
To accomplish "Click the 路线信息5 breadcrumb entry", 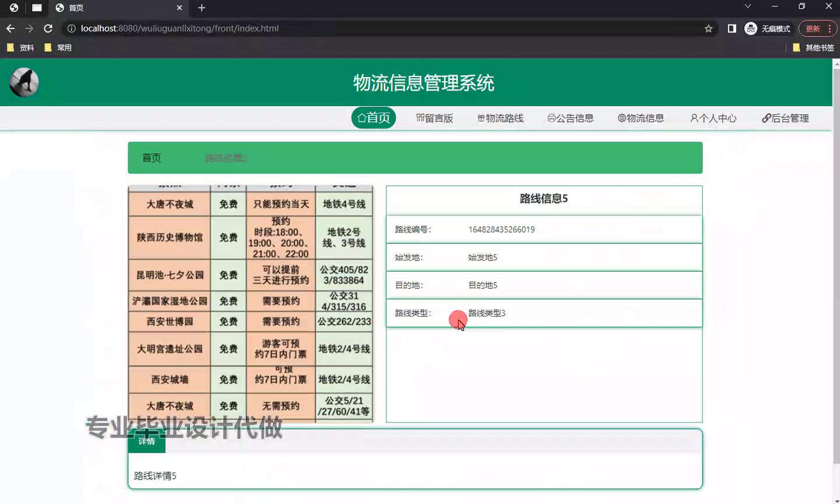I will tap(226, 158).
